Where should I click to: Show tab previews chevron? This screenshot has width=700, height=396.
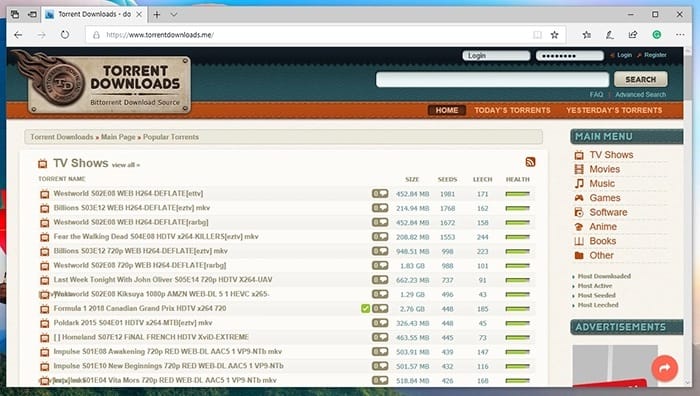[174, 15]
